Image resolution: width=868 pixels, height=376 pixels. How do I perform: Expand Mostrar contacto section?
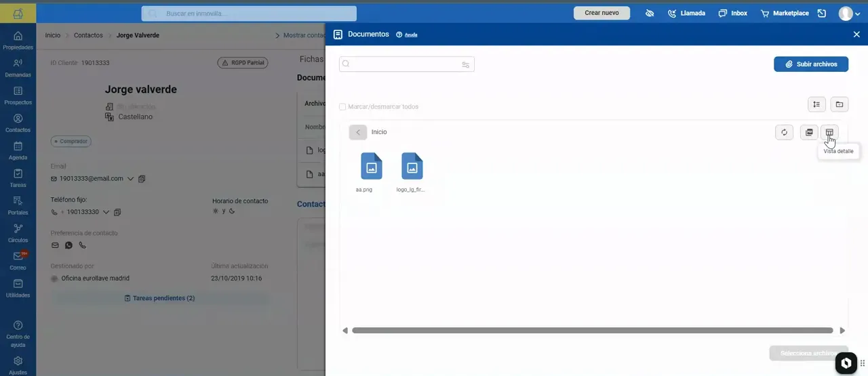point(302,35)
